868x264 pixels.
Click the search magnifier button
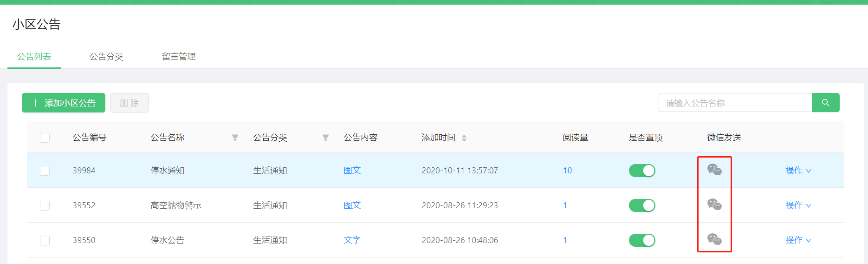(x=825, y=103)
